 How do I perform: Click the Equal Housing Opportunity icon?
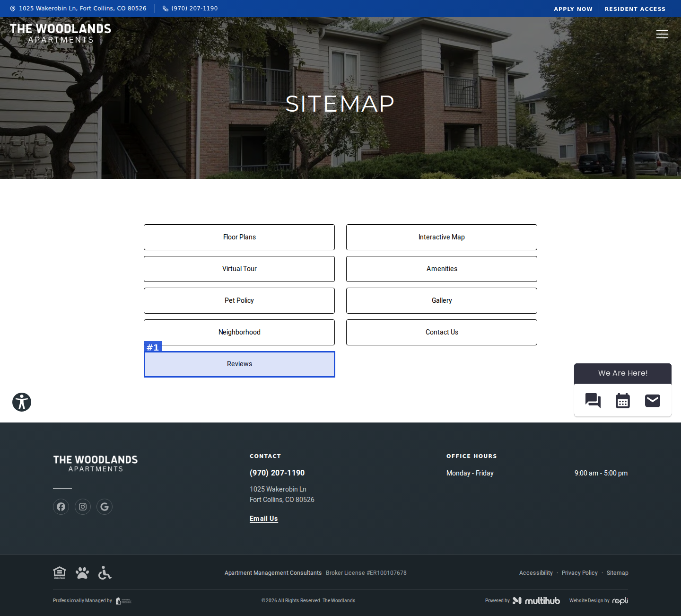pos(60,573)
